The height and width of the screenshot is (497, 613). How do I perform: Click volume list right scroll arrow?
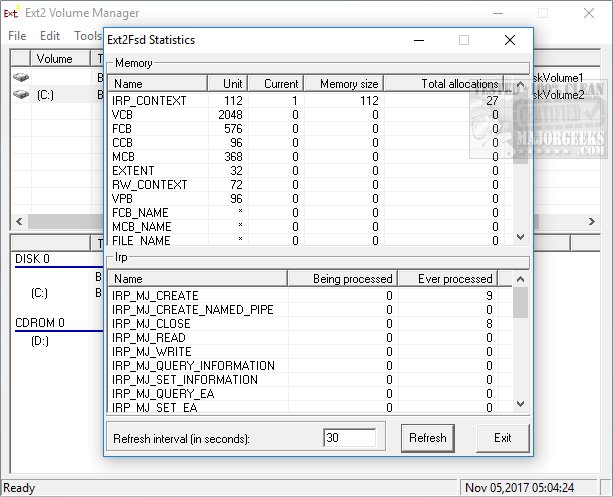coord(592,221)
